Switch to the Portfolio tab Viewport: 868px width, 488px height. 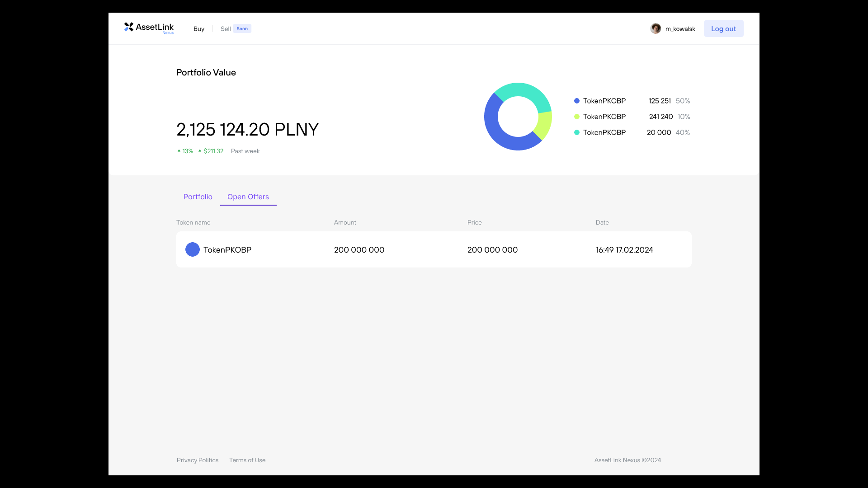click(198, 197)
